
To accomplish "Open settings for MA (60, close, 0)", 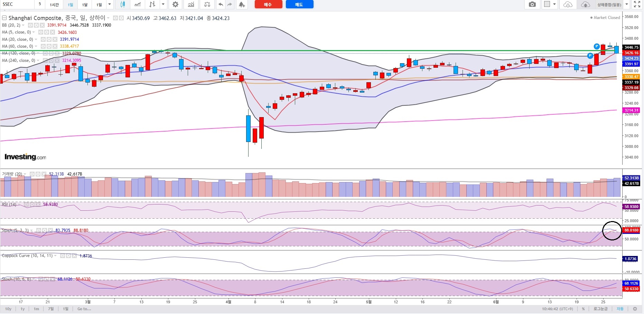I will pos(49,46).
